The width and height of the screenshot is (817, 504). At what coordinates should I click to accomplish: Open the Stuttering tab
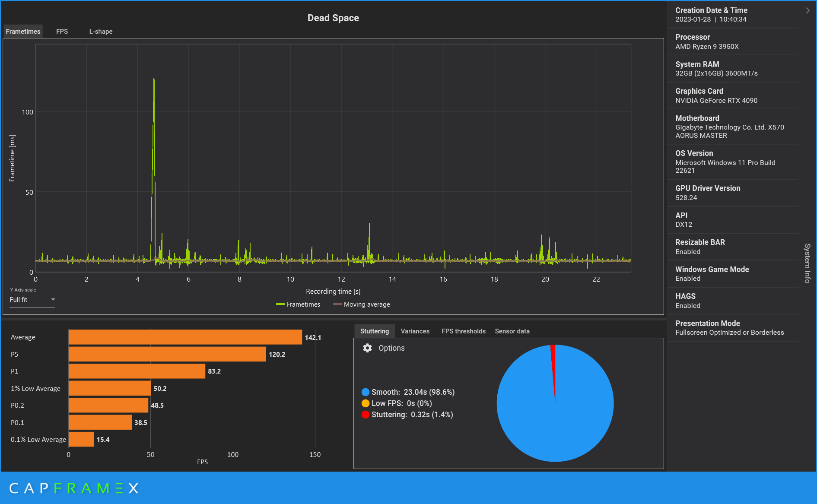375,331
